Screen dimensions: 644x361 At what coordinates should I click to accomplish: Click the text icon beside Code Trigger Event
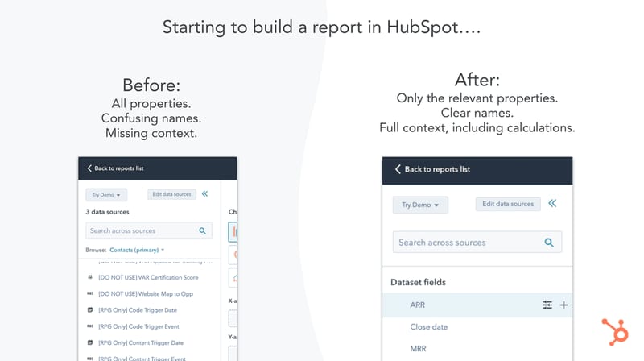coord(90,326)
